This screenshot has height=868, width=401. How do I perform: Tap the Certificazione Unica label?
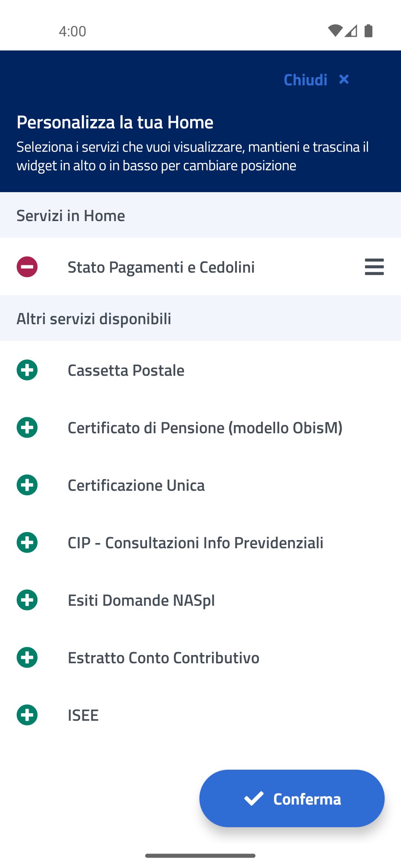136,485
